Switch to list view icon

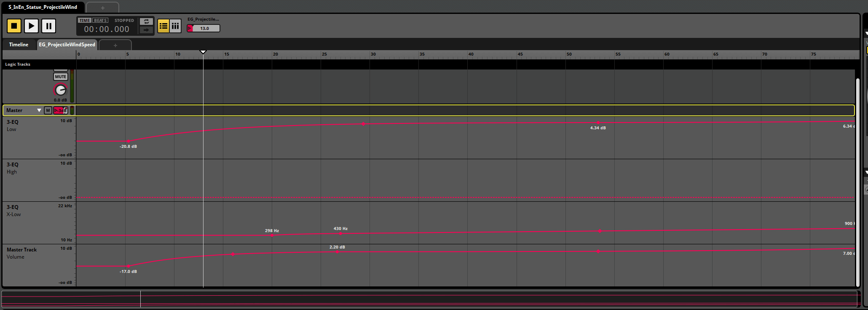[163, 26]
